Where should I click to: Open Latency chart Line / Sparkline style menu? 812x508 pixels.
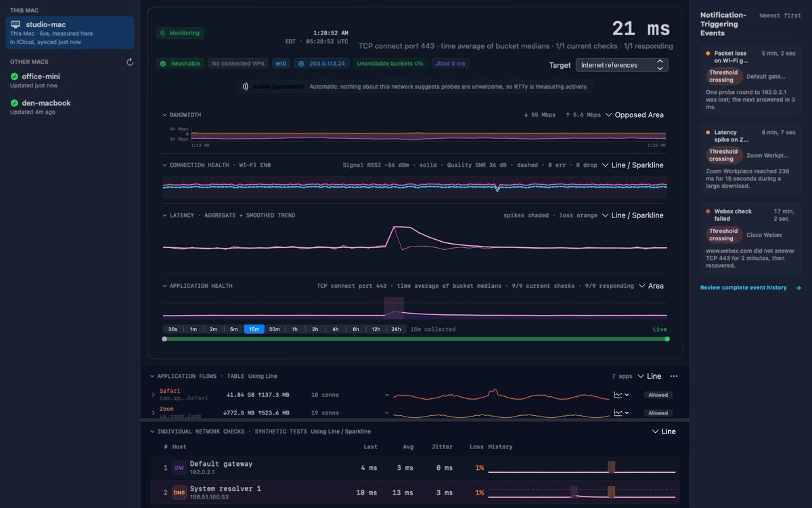[x=633, y=215]
